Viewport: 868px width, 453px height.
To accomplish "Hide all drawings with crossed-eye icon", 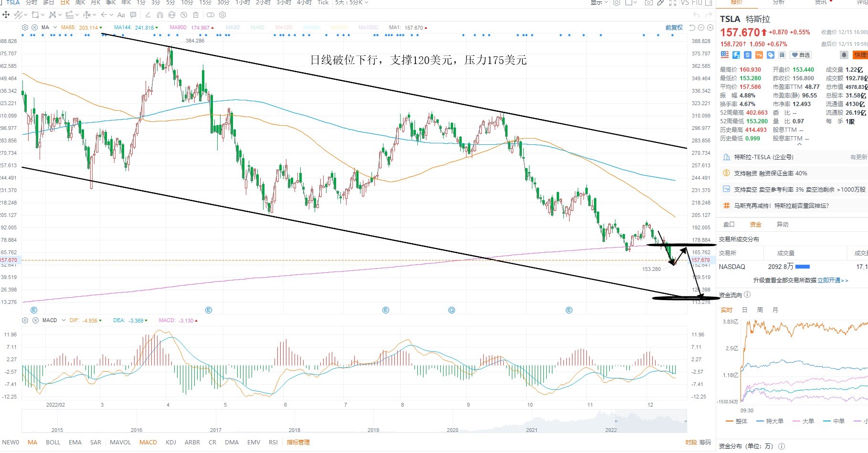I will [184, 15].
